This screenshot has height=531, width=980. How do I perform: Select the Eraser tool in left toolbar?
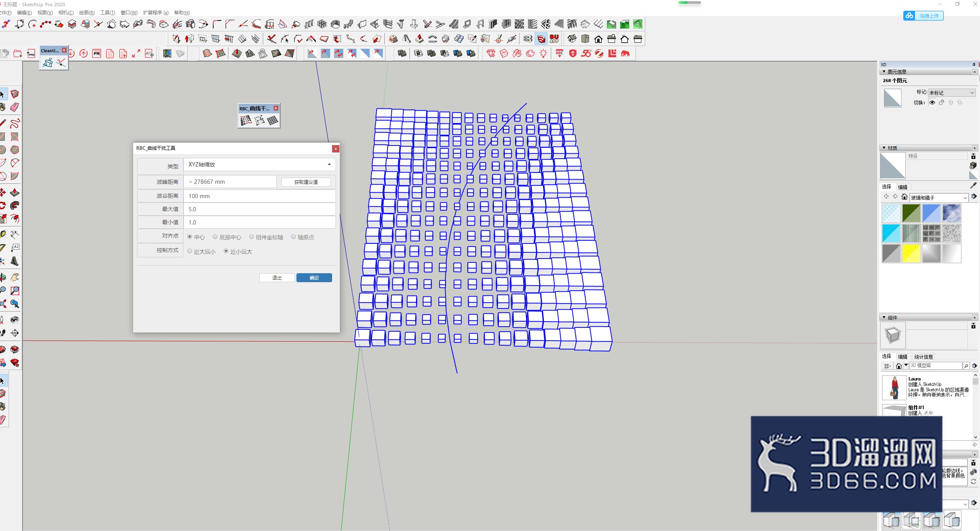15,107
